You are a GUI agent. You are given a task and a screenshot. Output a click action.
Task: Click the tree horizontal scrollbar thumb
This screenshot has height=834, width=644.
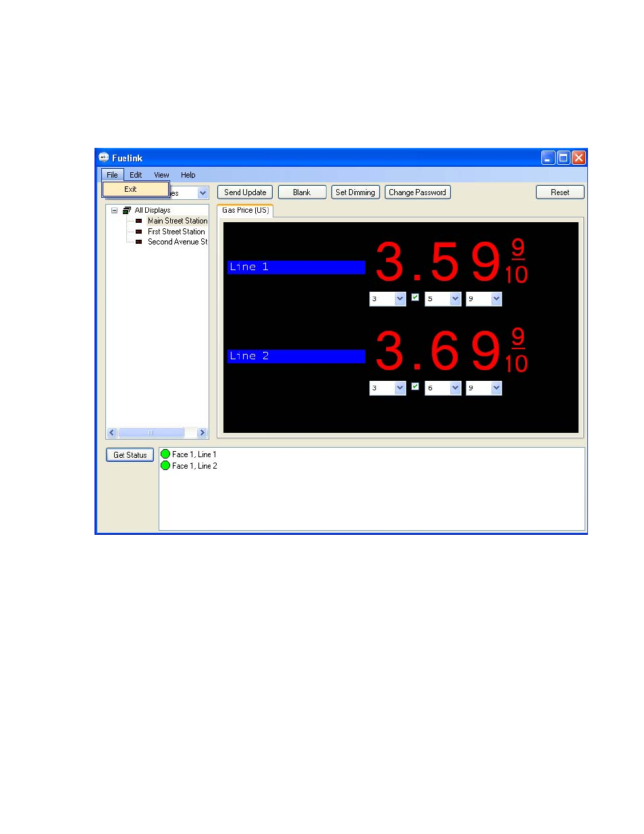tap(151, 433)
